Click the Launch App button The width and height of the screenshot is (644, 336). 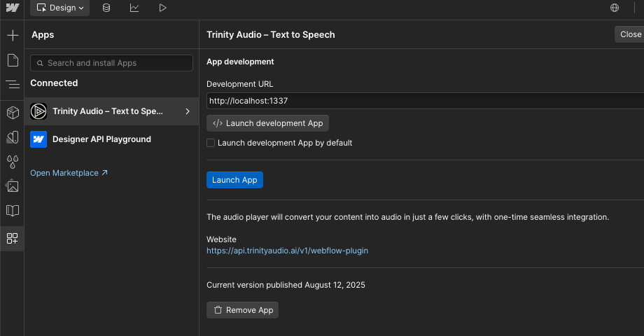click(234, 180)
